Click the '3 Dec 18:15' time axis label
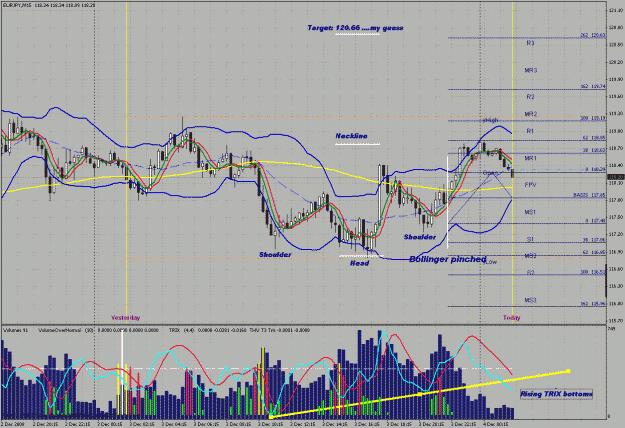This screenshot has height=428, width=625. click(x=399, y=424)
